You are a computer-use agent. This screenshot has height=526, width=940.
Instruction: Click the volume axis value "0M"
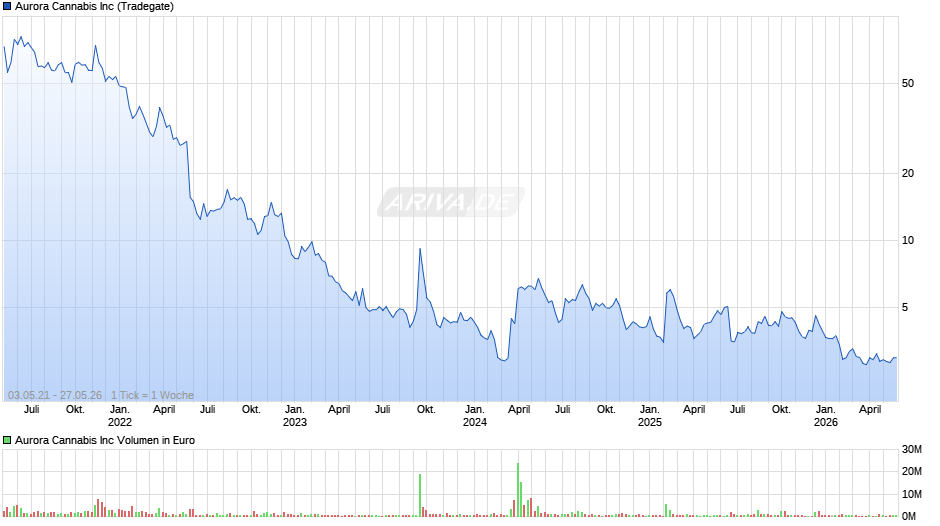(x=909, y=516)
